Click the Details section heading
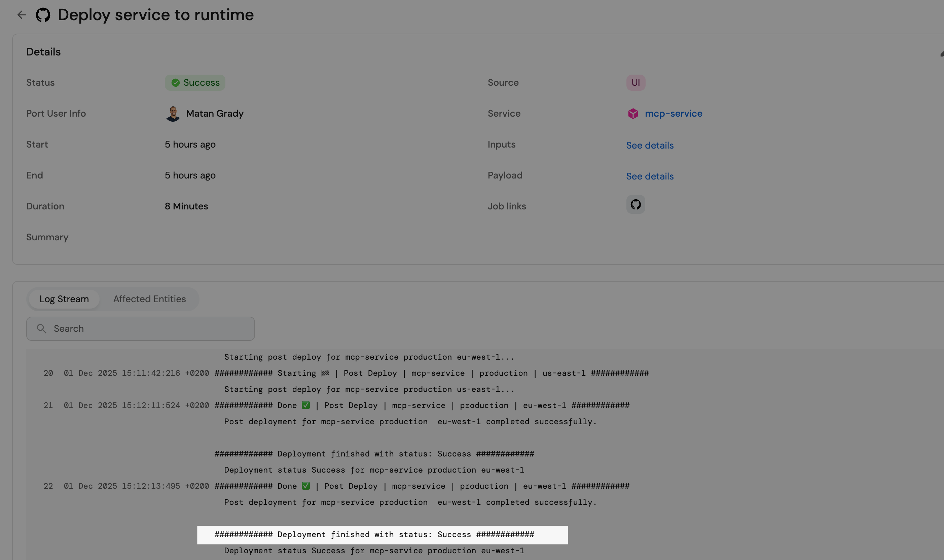This screenshot has width=944, height=560. tap(43, 52)
